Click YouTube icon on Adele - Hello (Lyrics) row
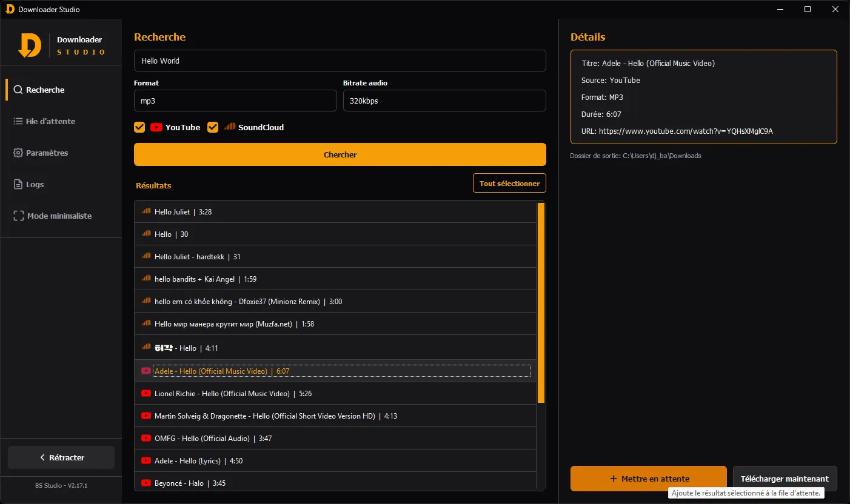The image size is (850, 504). click(x=146, y=460)
